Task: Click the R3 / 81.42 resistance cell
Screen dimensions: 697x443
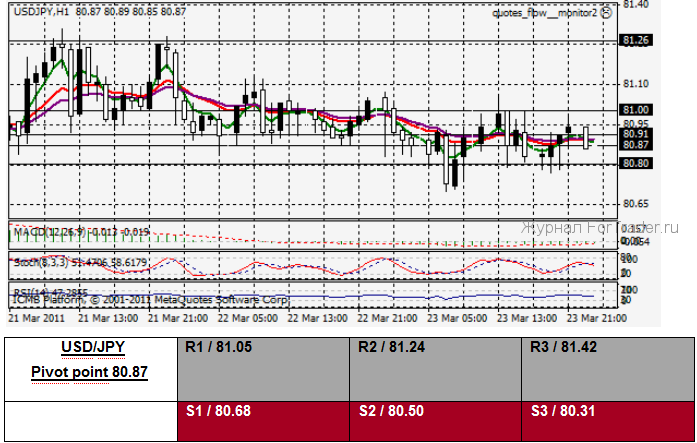Action: [608, 369]
